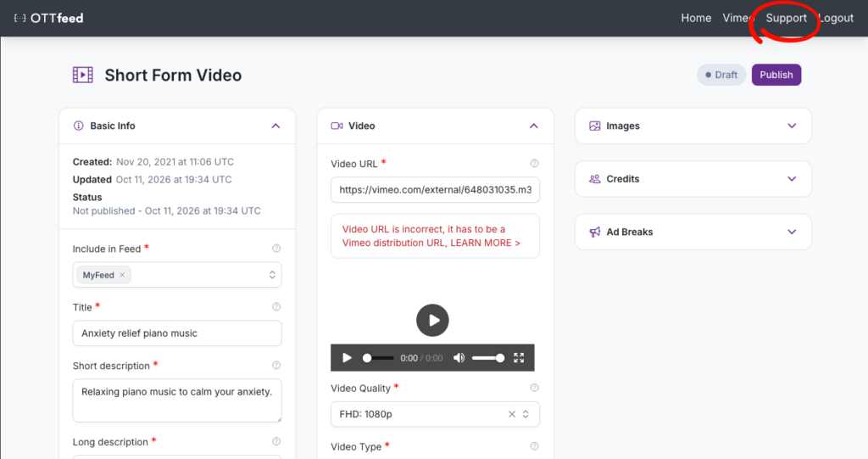Viewport: 868px width, 459px height.
Task: Show help for Title field
Action: coord(276,307)
